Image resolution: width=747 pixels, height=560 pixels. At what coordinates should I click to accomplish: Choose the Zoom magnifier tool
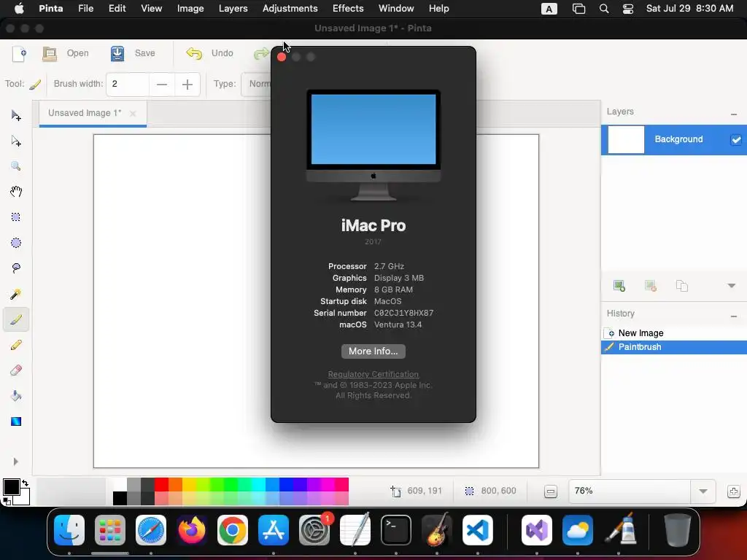(16, 166)
